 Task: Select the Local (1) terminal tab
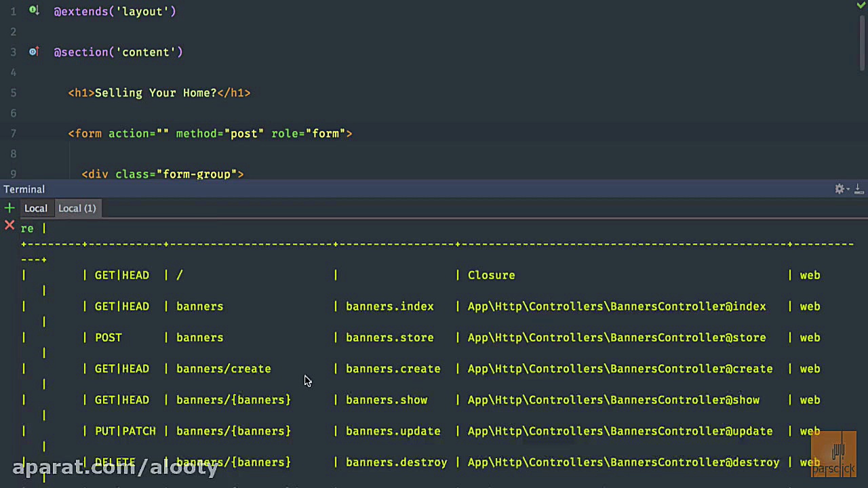[x=77, y=208]
